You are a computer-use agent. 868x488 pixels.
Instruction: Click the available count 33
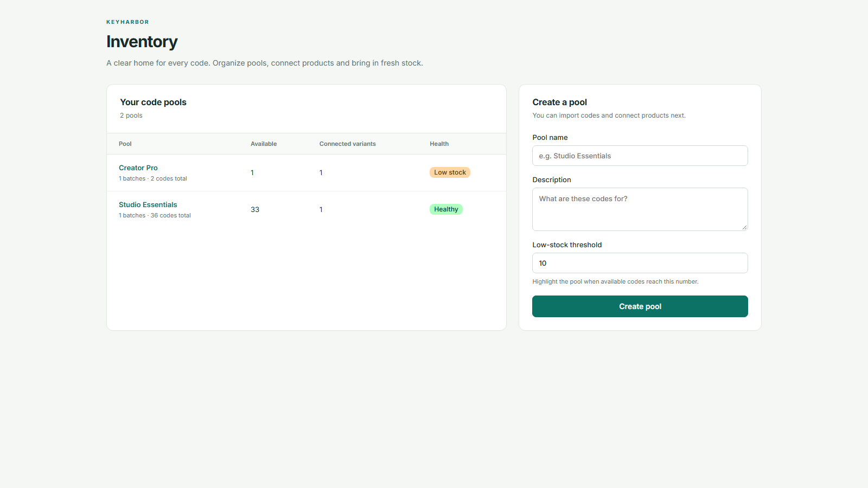255,209
